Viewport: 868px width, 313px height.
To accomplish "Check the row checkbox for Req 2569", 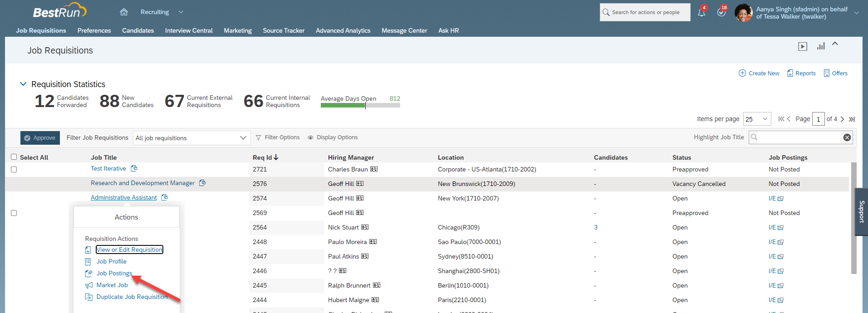I will [14, 213].
